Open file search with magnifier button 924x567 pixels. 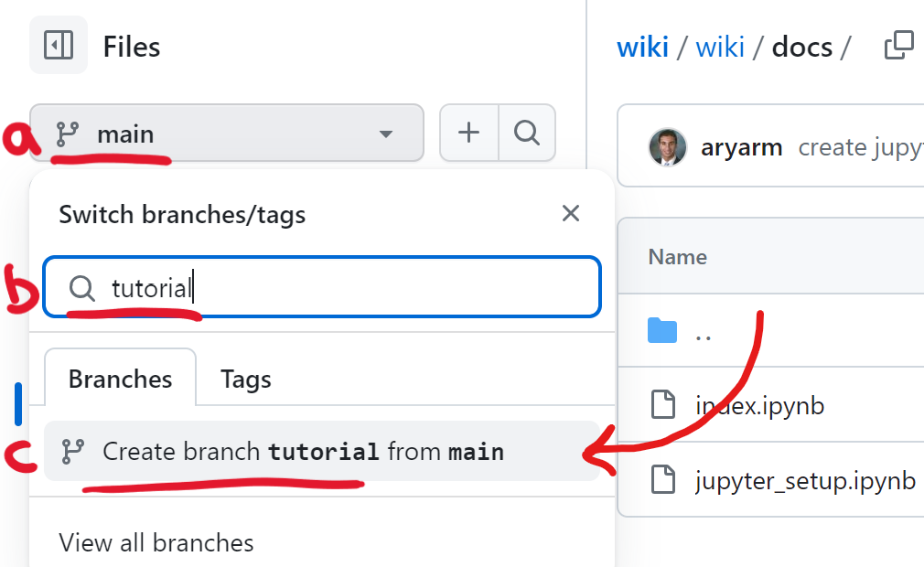pyautogui.click(x=527, y=134)
